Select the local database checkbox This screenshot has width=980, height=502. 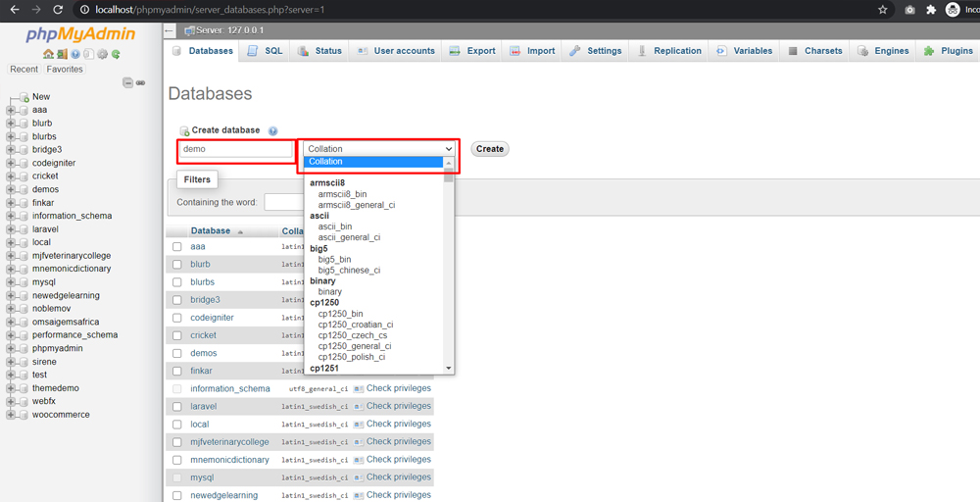(176, 425)
